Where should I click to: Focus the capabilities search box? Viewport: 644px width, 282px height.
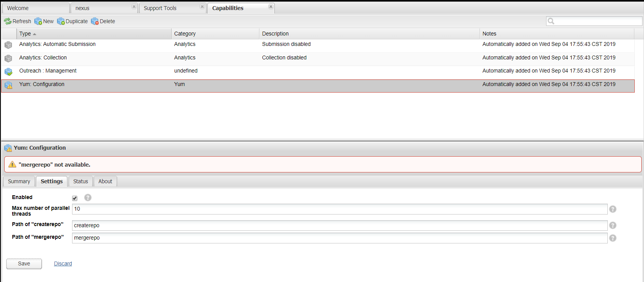pos(598,21)
